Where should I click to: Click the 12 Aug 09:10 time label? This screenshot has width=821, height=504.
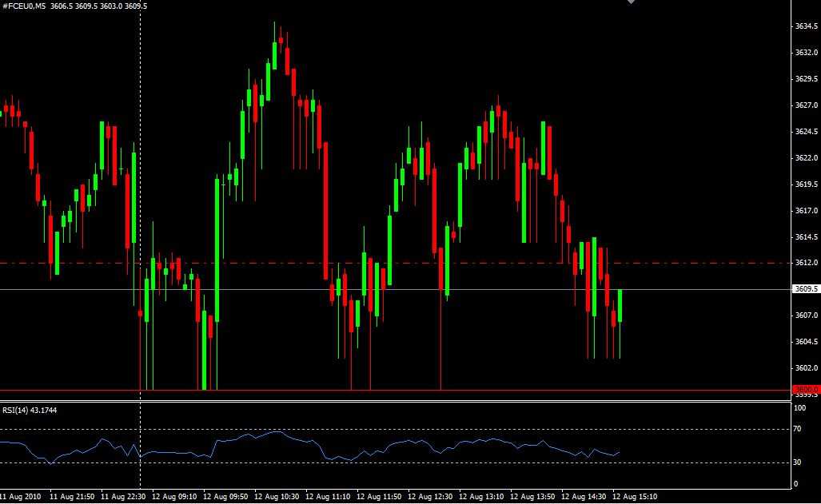coord(174,496)
